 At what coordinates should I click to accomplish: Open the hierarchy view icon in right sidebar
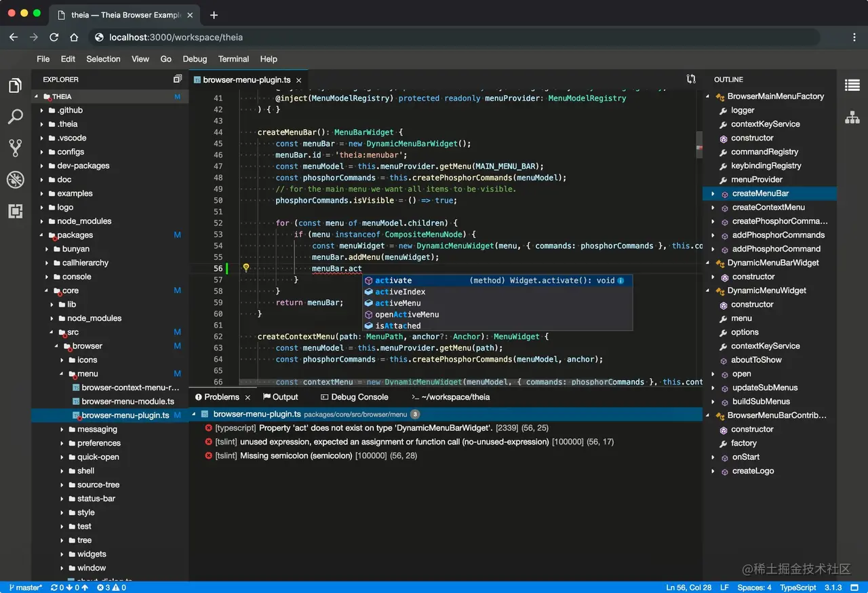point(852,117)
